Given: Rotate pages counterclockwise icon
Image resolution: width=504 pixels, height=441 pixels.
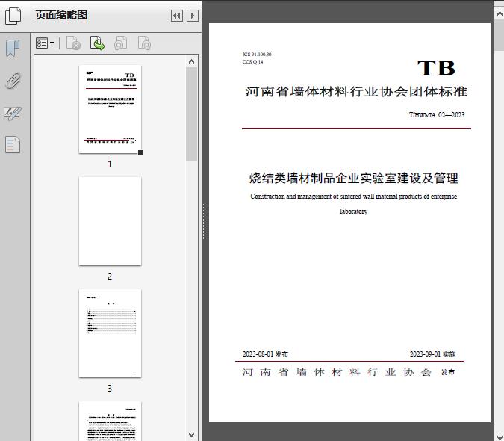Looking at the screenshot, I should pyautogui.click(x=121, y=44).
